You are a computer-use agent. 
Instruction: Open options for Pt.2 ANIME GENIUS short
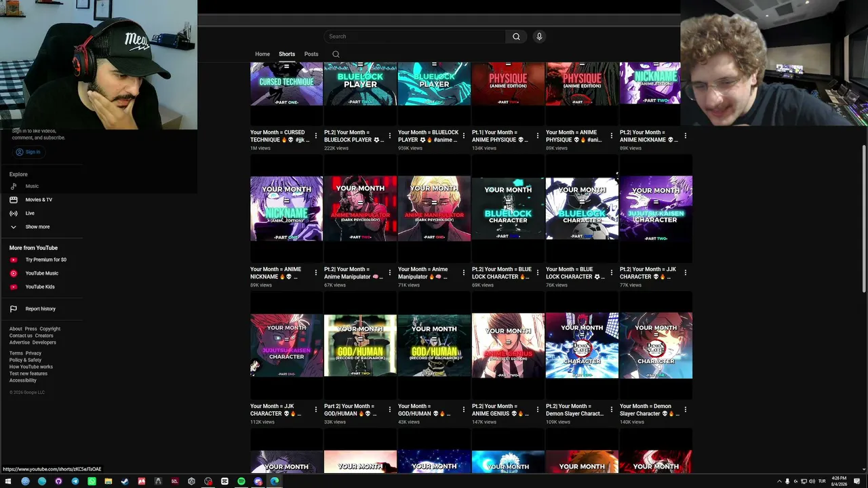tap(538, 410)
